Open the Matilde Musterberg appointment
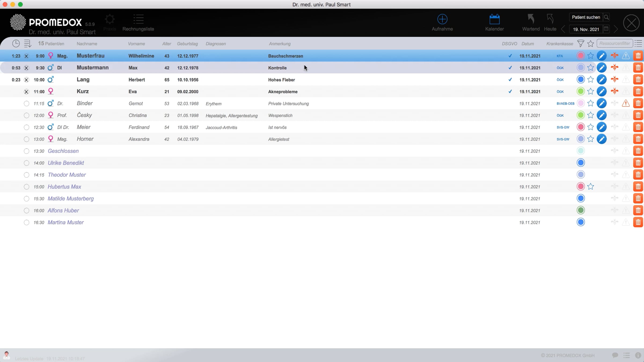This screenshot has width=644, height=362. pos(71,199)
